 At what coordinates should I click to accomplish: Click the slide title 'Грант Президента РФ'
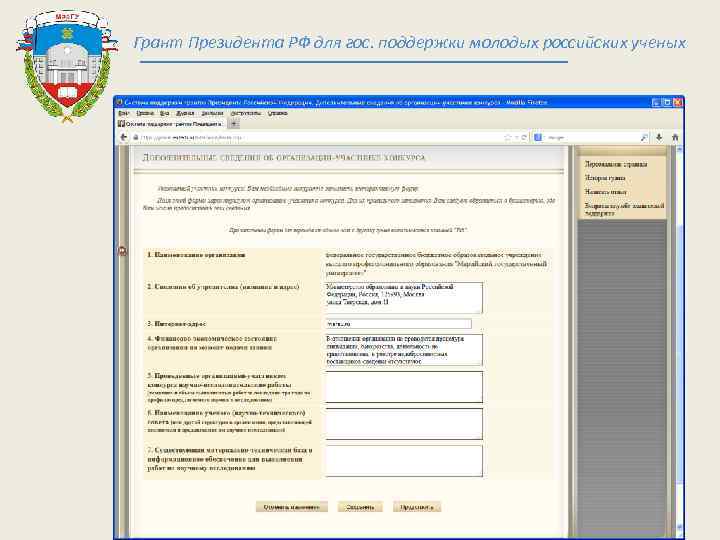click(x=410, y=43)
